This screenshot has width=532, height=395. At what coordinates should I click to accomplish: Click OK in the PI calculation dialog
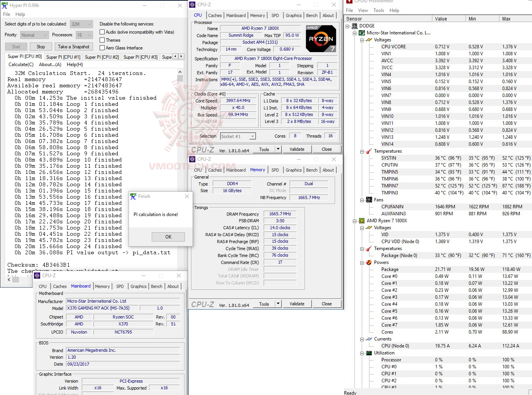pyautogui.click(x=168, y=237)
